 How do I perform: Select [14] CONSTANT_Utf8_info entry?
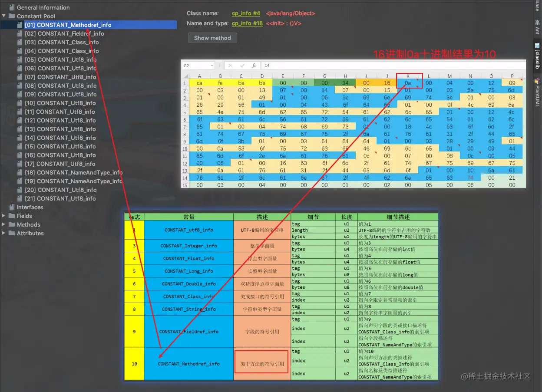tap(60, 138)
